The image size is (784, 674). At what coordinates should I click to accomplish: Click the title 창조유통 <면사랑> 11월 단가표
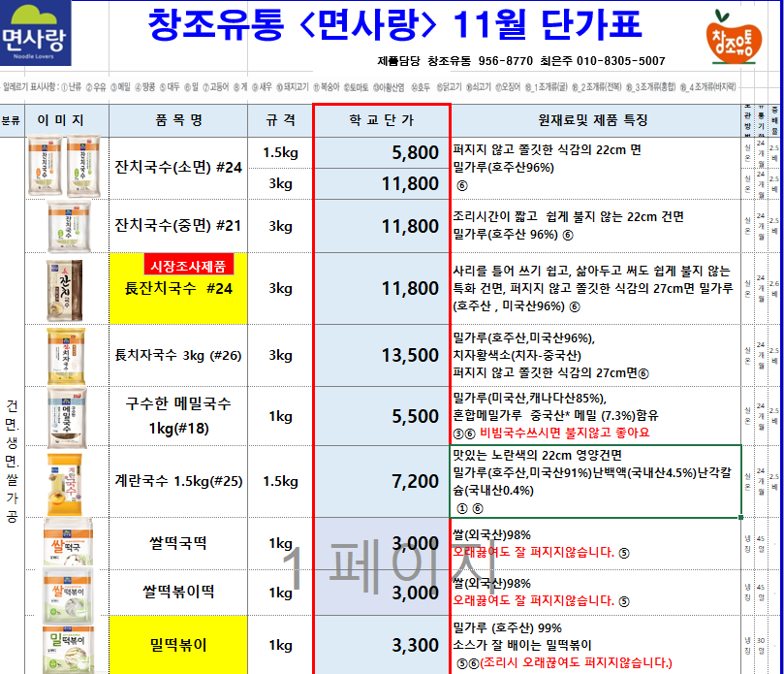(394, 25)
